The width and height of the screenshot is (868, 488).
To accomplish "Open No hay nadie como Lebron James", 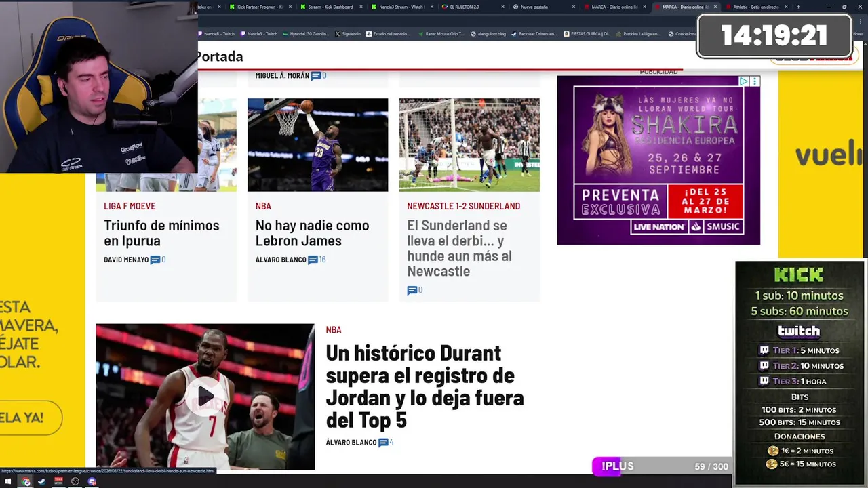I will point(312,232).
